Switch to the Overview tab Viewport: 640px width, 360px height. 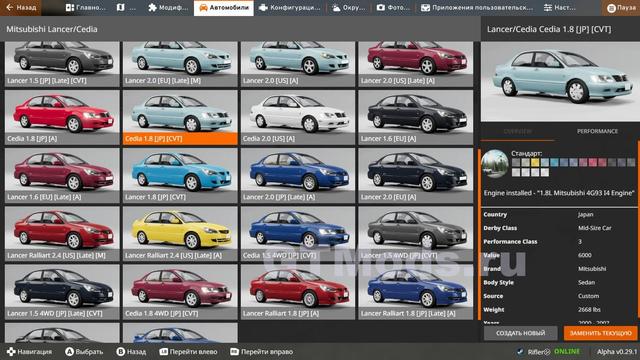pyautogui.click(x=518, y=131)
